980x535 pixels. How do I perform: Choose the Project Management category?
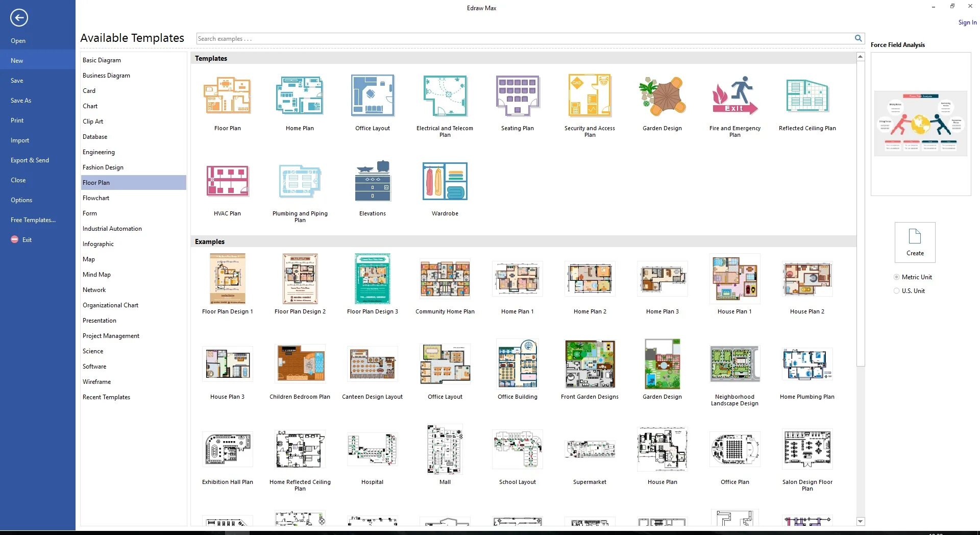134,336
